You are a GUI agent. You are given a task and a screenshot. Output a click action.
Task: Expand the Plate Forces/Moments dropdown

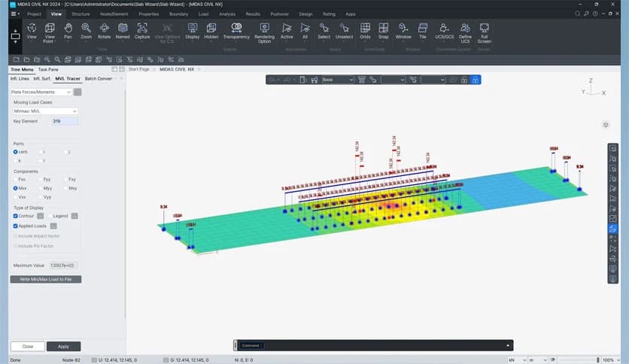pos(41,92)
